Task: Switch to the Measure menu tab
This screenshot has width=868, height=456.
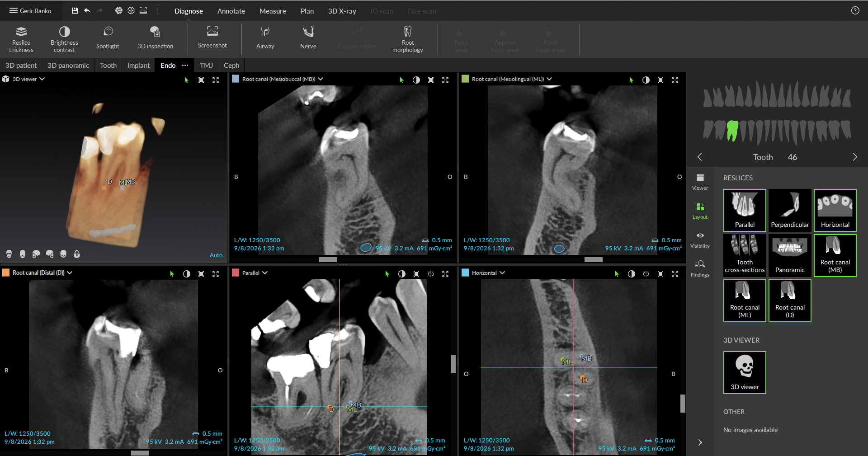Action: pos(273,11)
